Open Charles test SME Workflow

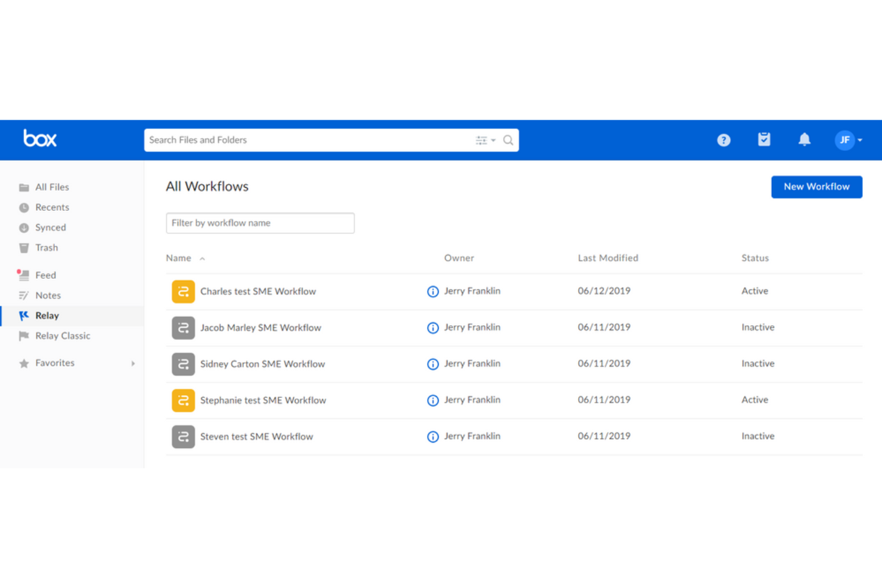click(x=258, y=291)
